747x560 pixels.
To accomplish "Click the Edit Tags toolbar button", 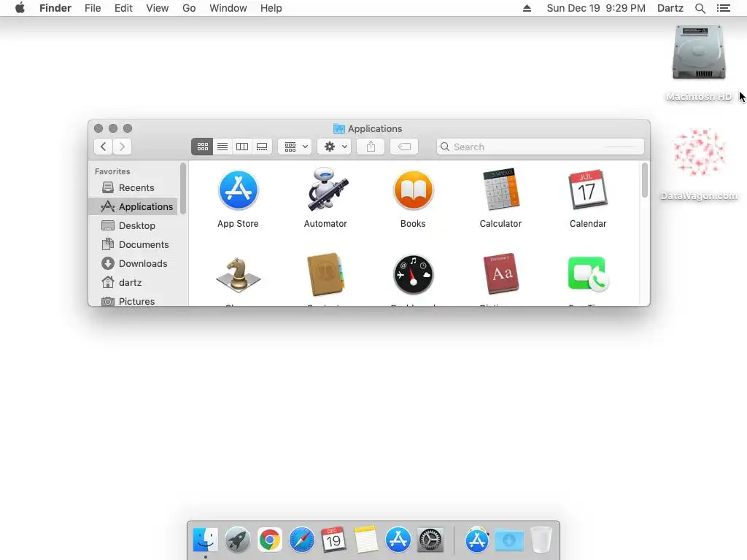I will click(404, 147).
